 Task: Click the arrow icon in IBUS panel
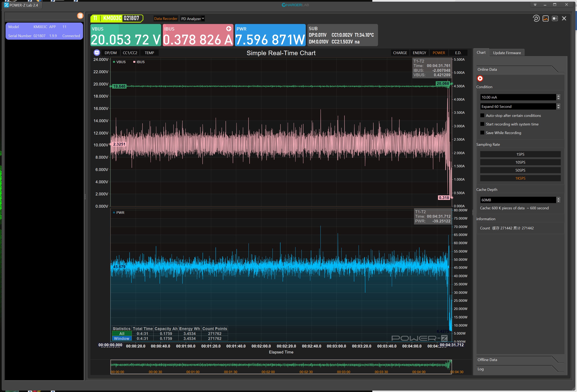(229, 29)
